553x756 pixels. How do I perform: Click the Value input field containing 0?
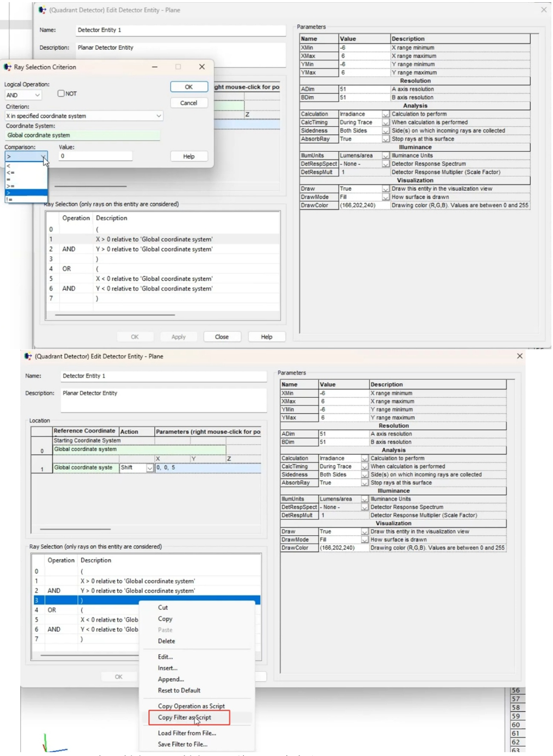[95, 156]
